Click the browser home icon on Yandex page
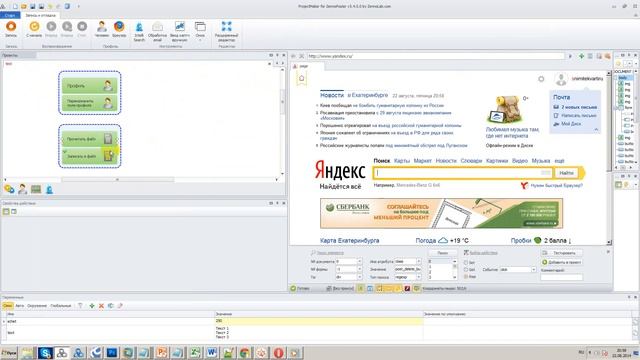640x360 pixels. coord(302,78)
